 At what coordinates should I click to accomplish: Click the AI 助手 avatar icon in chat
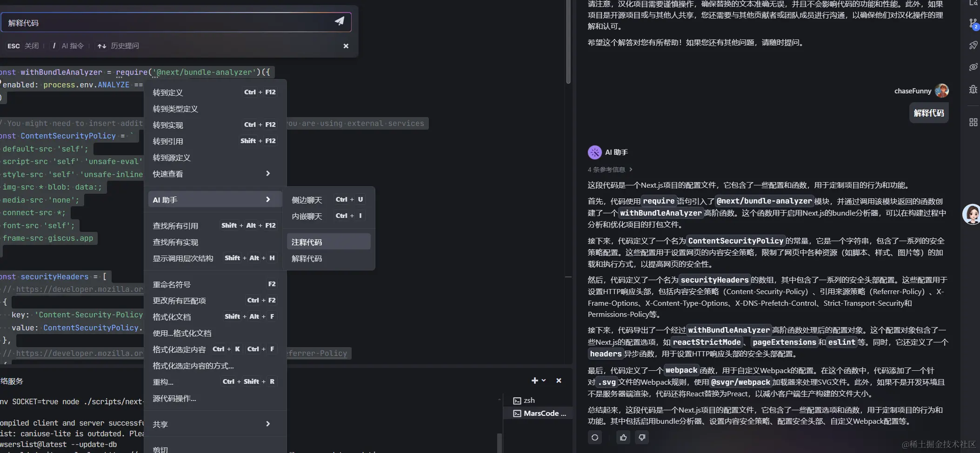(594, 152)
